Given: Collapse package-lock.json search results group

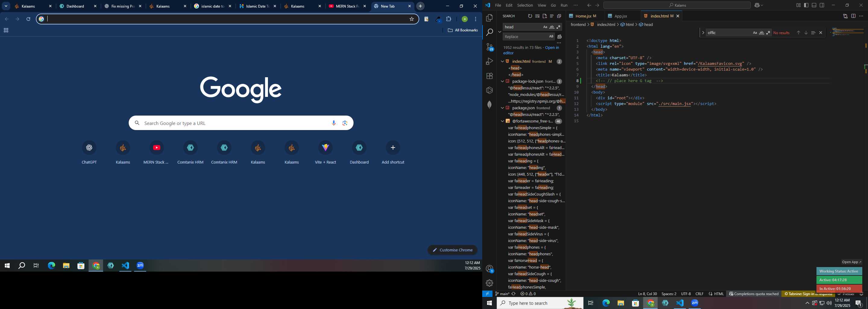Looking at the screenshot, I should (x=502, y=81).
